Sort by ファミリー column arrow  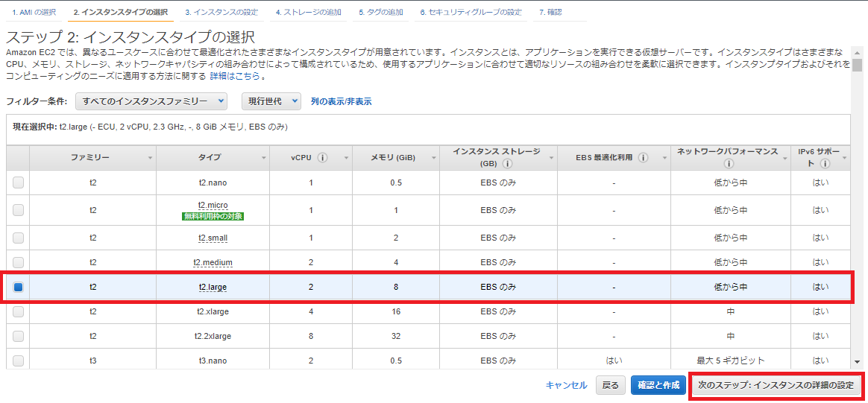tap(151, 158)
